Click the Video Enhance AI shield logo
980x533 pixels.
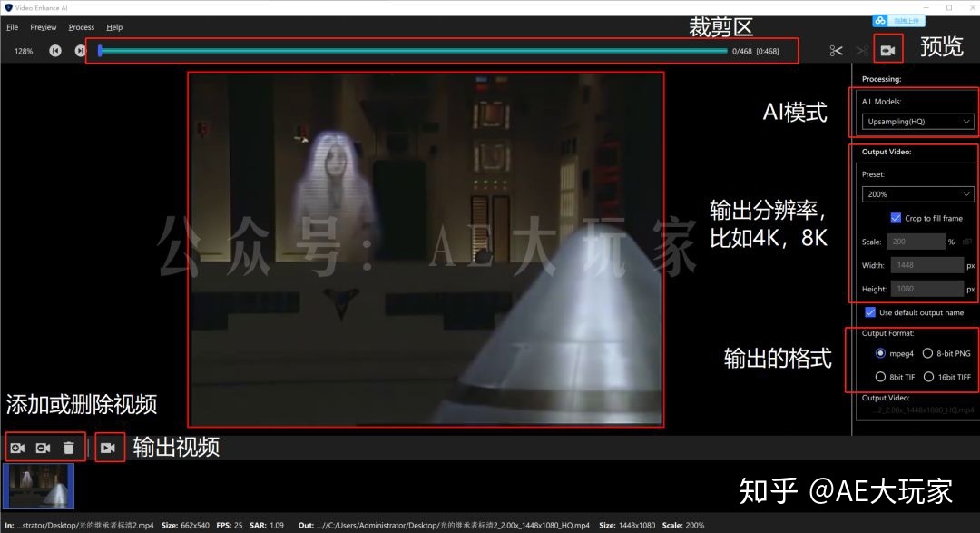coord(8,7)
